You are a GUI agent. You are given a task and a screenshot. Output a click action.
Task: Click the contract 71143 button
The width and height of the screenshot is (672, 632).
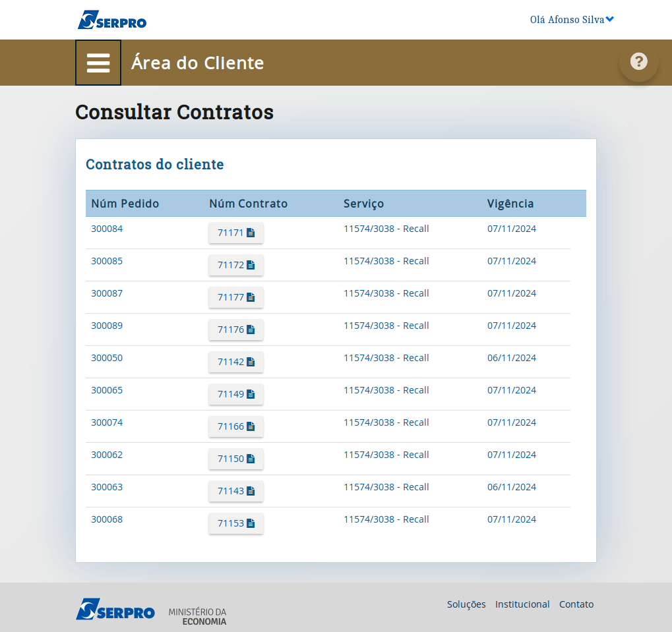[235, 491]
